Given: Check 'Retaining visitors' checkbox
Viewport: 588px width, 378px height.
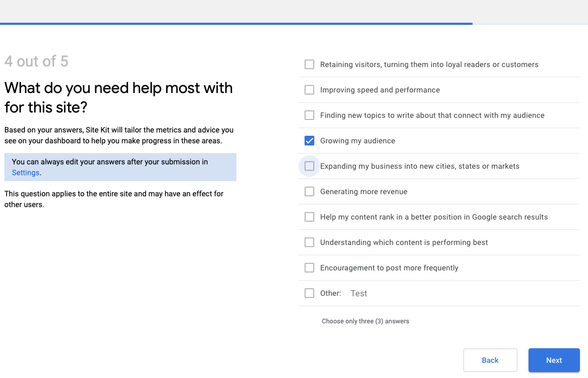Looking at the screenshot, I should point(309,64).
